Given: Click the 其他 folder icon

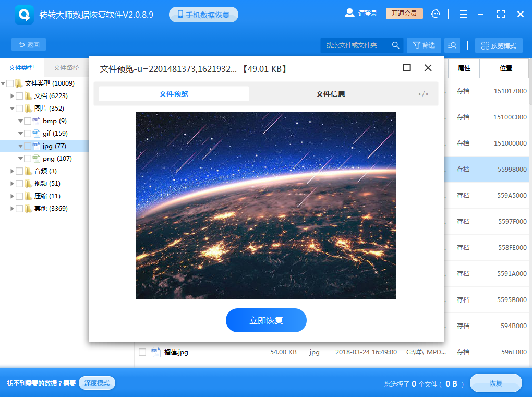Looking at the screenshot, I should point(28,209).
